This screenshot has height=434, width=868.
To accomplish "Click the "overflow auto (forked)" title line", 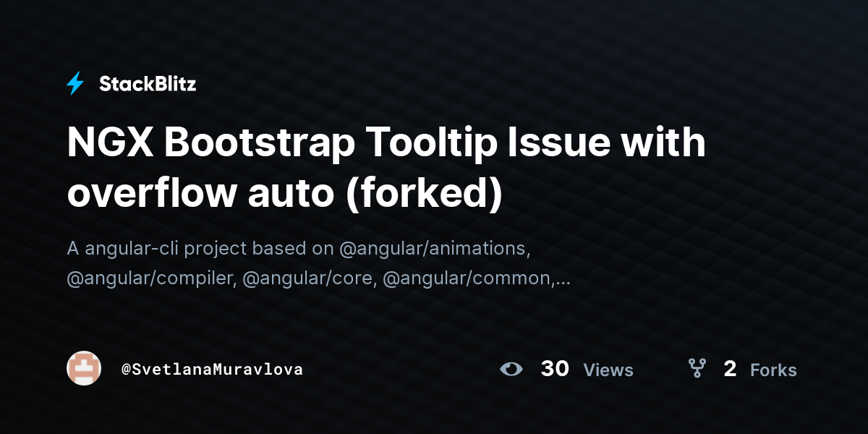I will tap(284, 192).
